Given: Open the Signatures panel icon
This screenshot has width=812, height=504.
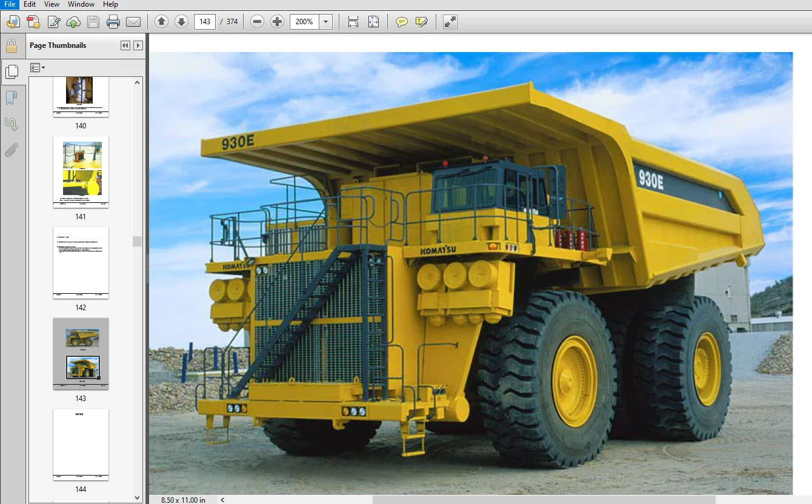Looking at the screenshot, I should tap(11, 124).
